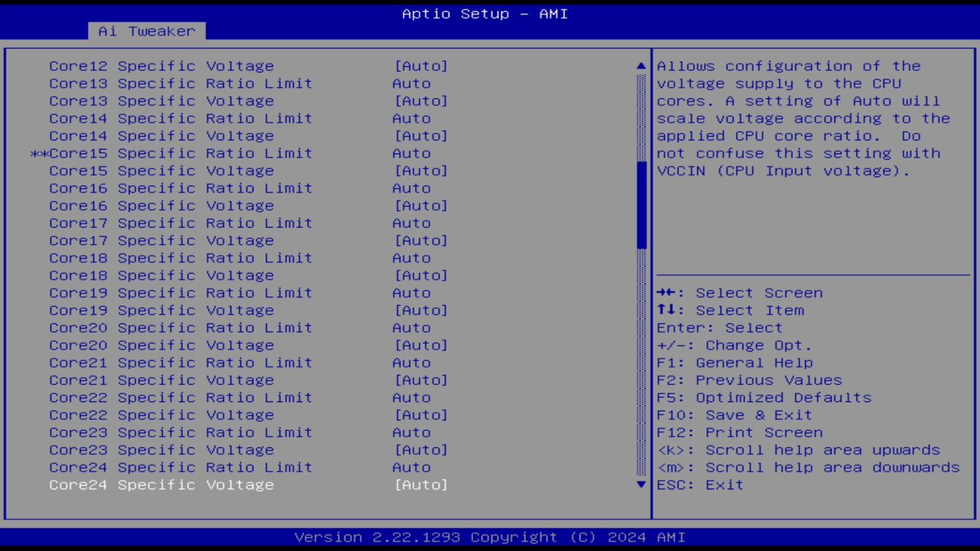The image size is (980, 551).
Task: Open Core23 Specific Voltage [Auto] dropdown
Action: tap(421, 450)
